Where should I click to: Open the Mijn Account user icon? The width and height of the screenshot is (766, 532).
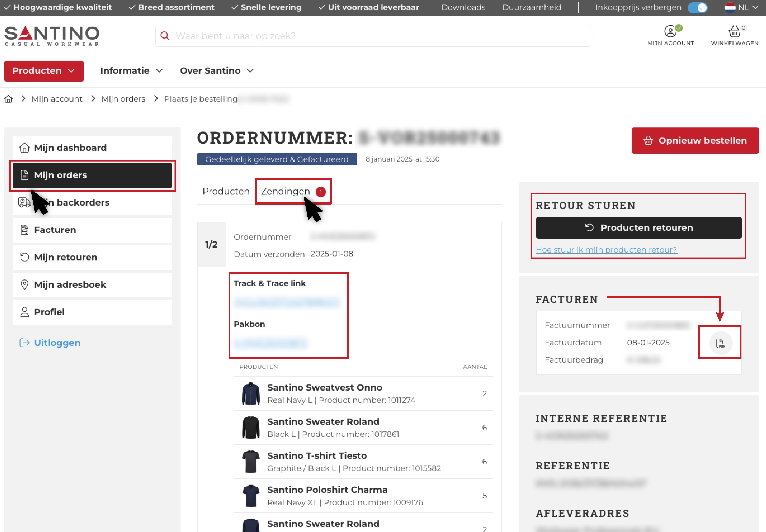click(x=671, y=31)
